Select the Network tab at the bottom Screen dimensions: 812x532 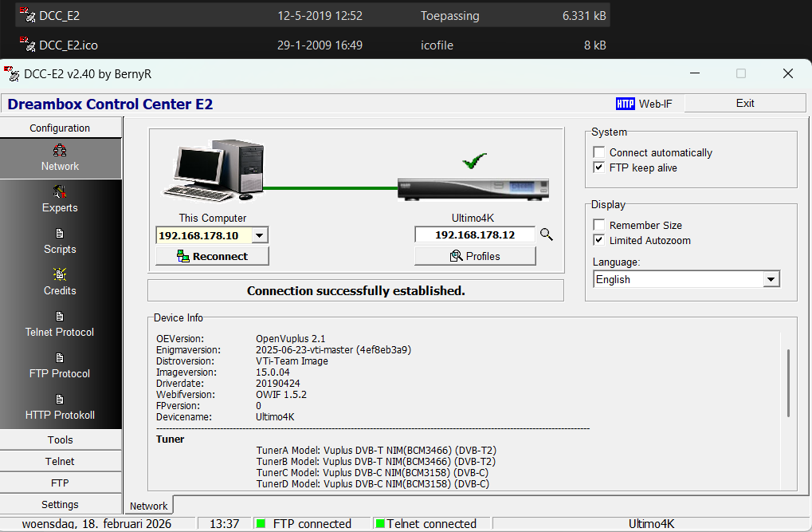148,505
